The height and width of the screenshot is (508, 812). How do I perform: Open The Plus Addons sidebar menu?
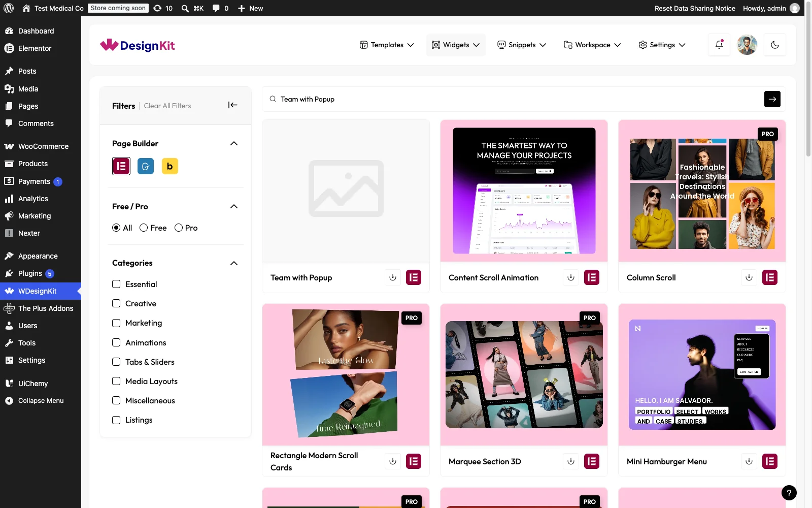click(x=41, y=308)
